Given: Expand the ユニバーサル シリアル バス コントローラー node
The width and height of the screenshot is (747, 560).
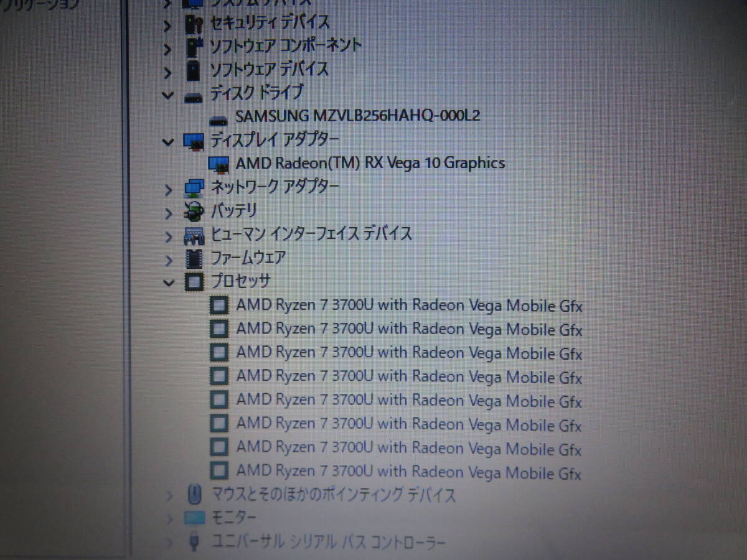Looking at the screenshot, I should click(x=169, y=543).
